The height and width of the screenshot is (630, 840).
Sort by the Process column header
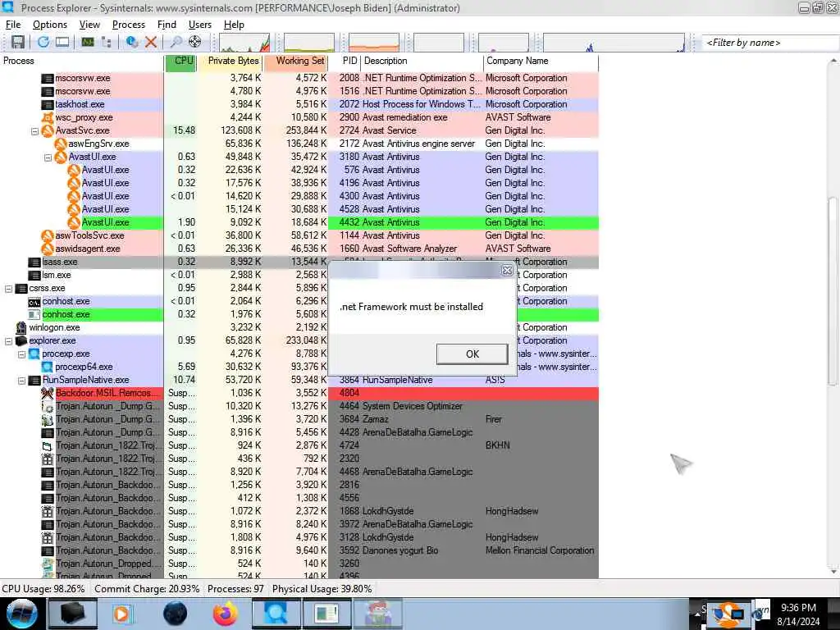tap(81, 61)
